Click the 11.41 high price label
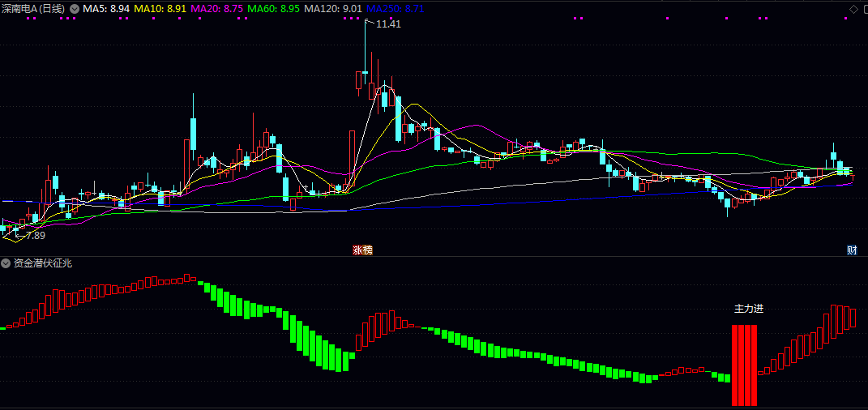This screenshot has height=410, width=868. pyautogui.click(x=388, y=23)
